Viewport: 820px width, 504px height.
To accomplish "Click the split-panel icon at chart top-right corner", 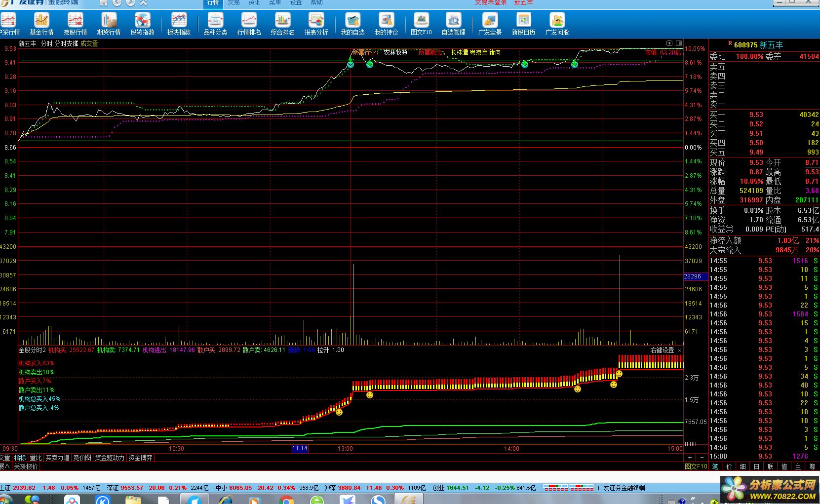I will pyautogui.click(x=679, y=43).
